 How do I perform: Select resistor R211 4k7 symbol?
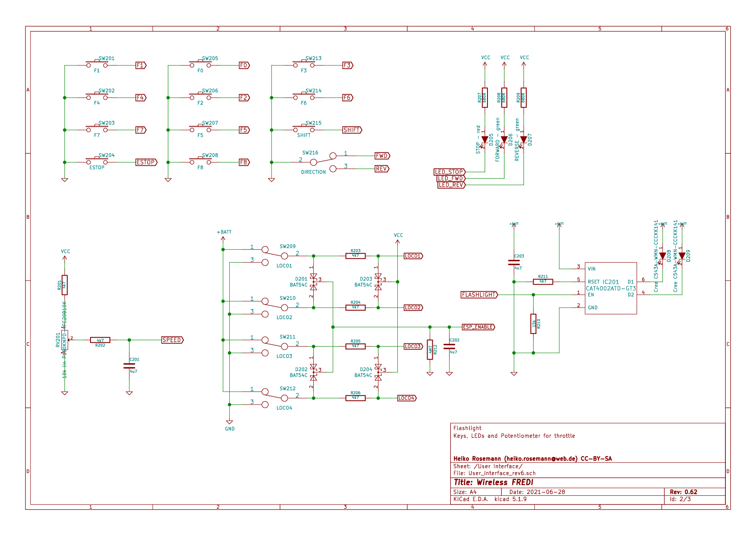coord(543,282)
